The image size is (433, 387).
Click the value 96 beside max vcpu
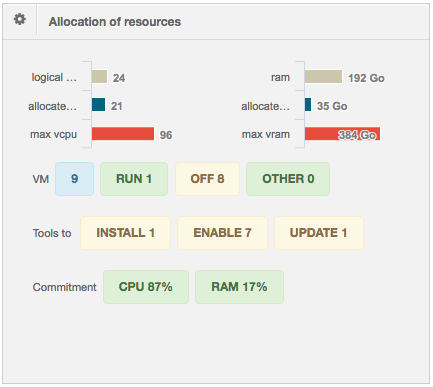click(166, 135)
